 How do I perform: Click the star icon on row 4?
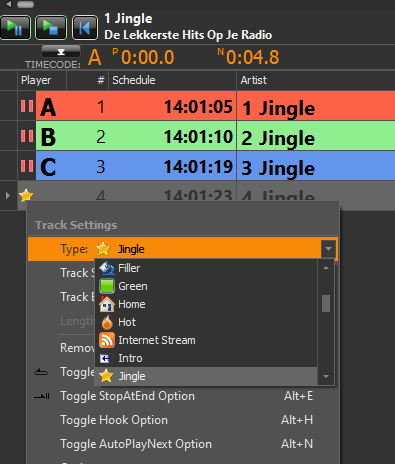tap(26, 195)
